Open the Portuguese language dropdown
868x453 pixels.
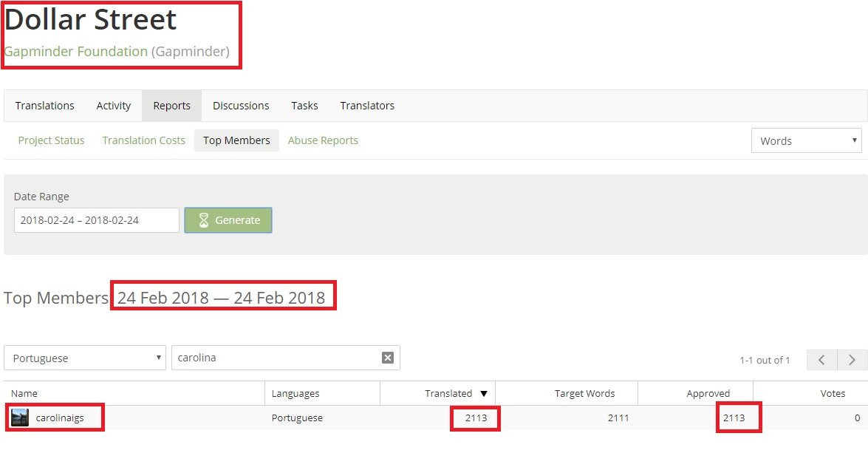pyautogui.click(x=85, y=358)
